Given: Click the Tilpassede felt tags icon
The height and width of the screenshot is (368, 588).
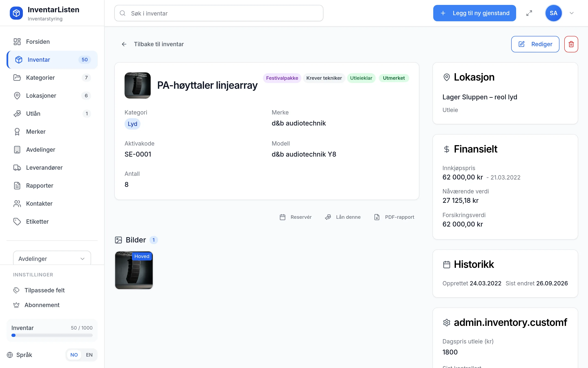Looking at the screenshot, I should 16,290.
